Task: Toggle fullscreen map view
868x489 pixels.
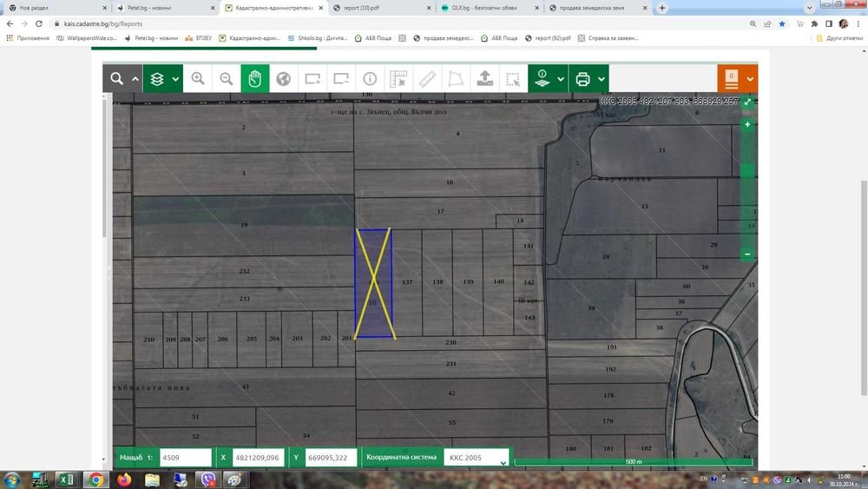Action: [747, 102]
